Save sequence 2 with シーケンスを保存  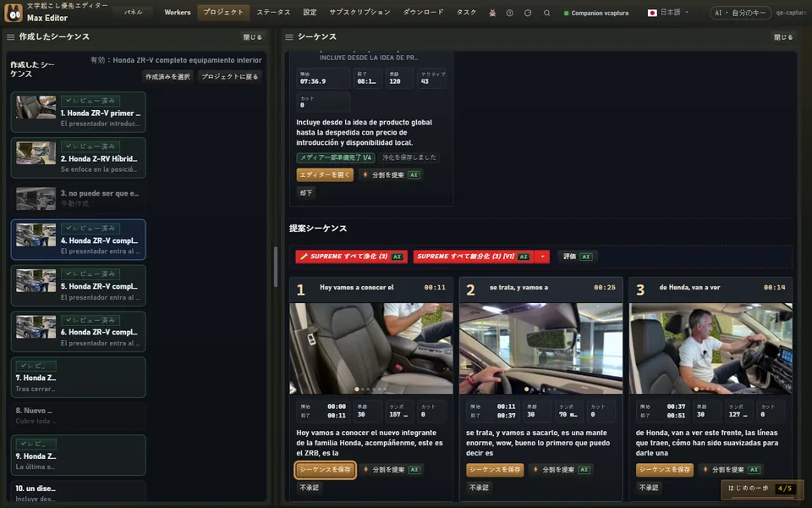click(495, 470)
